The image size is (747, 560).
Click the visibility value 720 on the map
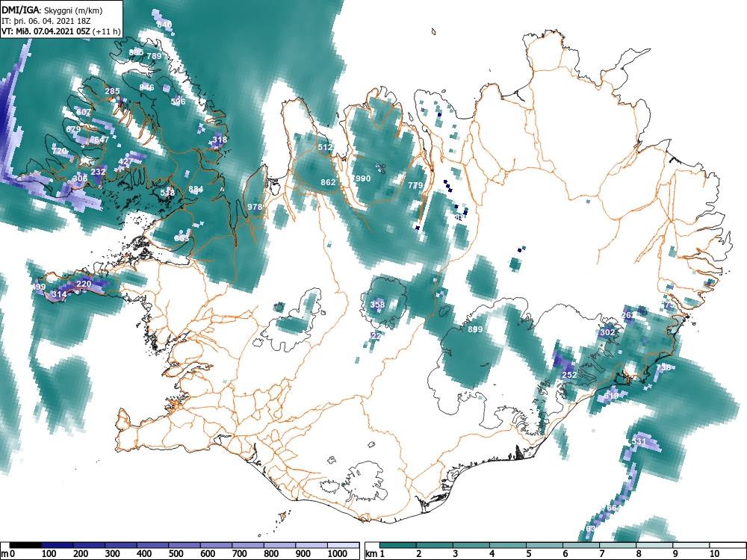[59, 151]
